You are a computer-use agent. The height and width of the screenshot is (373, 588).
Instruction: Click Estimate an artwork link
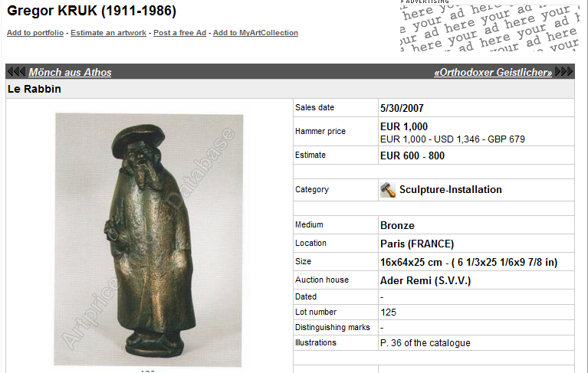[108, 33]
